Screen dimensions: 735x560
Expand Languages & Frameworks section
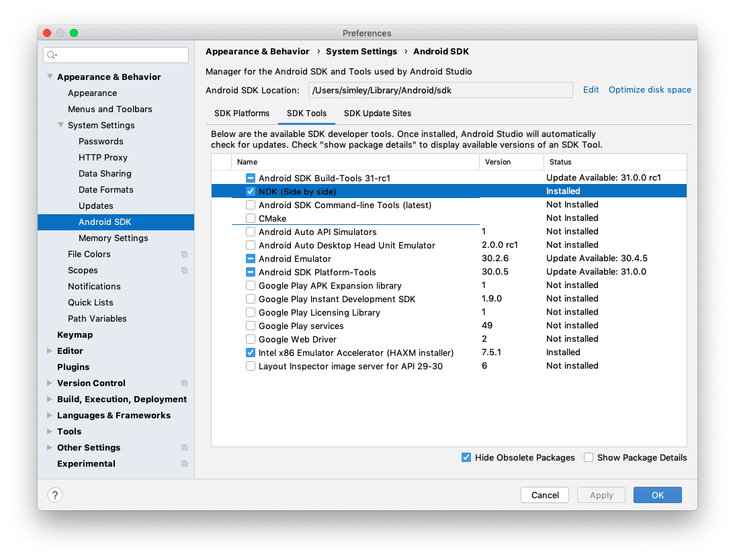point(50,415)
